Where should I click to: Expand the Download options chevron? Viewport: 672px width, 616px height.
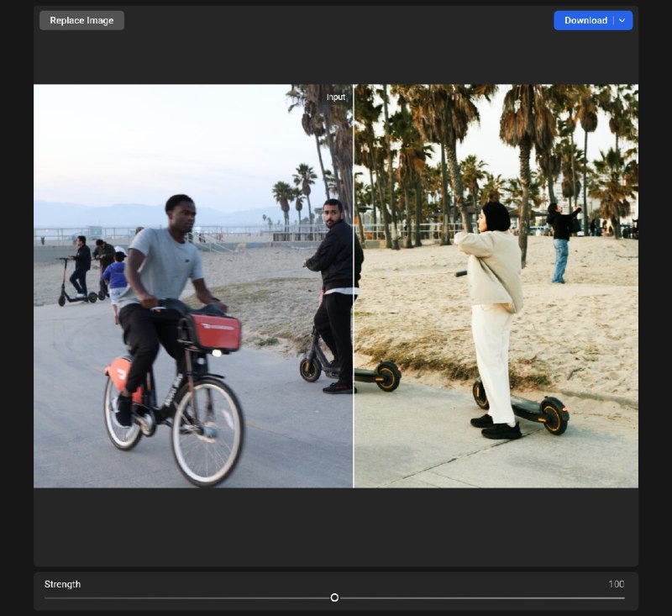coord(622,20)
